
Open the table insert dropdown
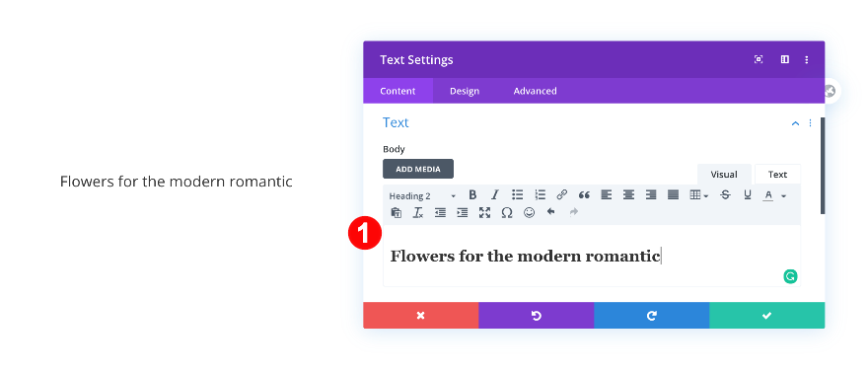click(698, 195)
